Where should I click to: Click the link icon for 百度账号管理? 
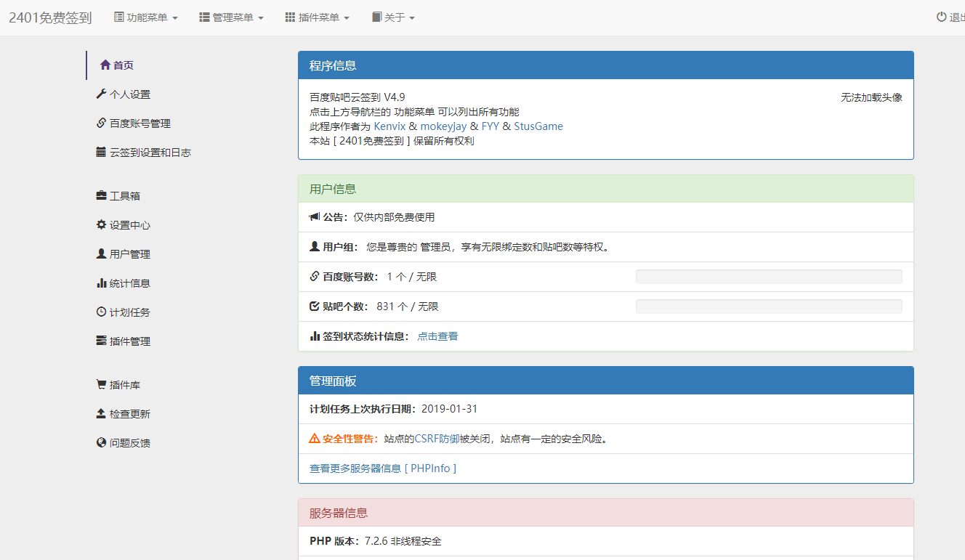(x=101, y=123)
